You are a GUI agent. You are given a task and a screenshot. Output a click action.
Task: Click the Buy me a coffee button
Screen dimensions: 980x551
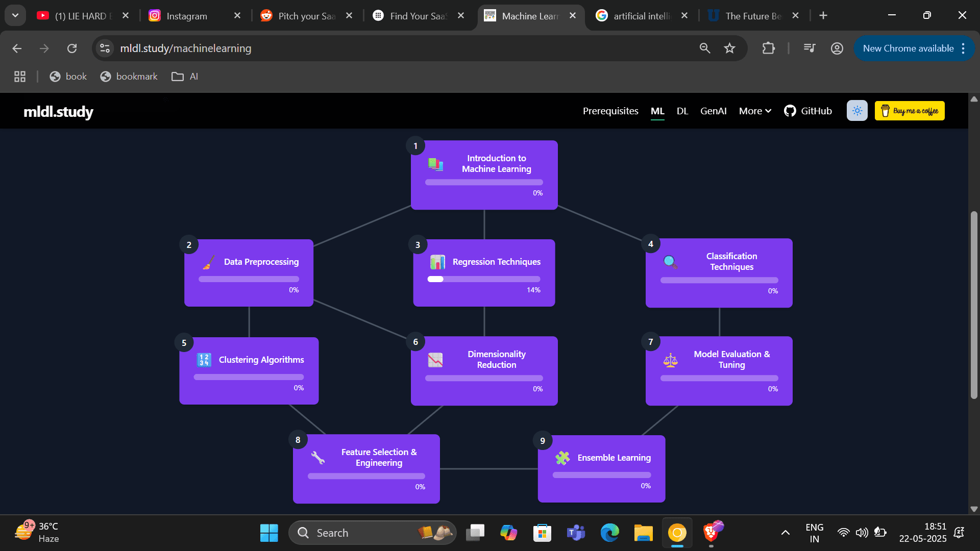tap(910, 111)
